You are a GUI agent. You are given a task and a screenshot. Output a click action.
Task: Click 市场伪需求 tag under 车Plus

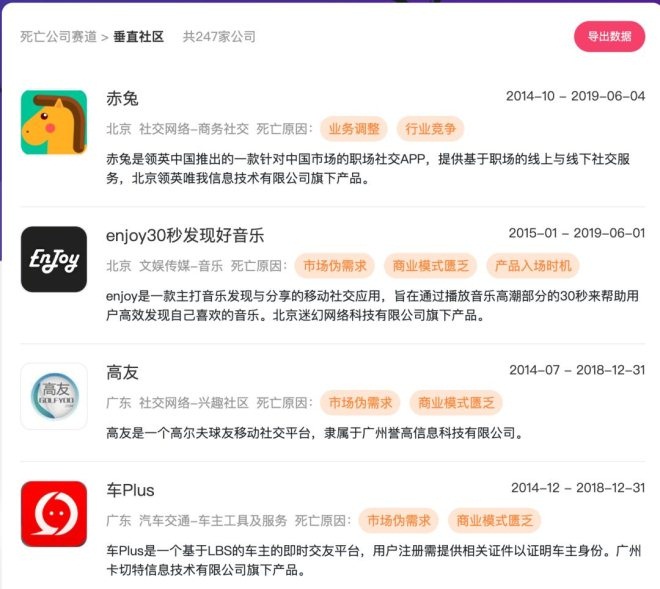tap(398, 521)
